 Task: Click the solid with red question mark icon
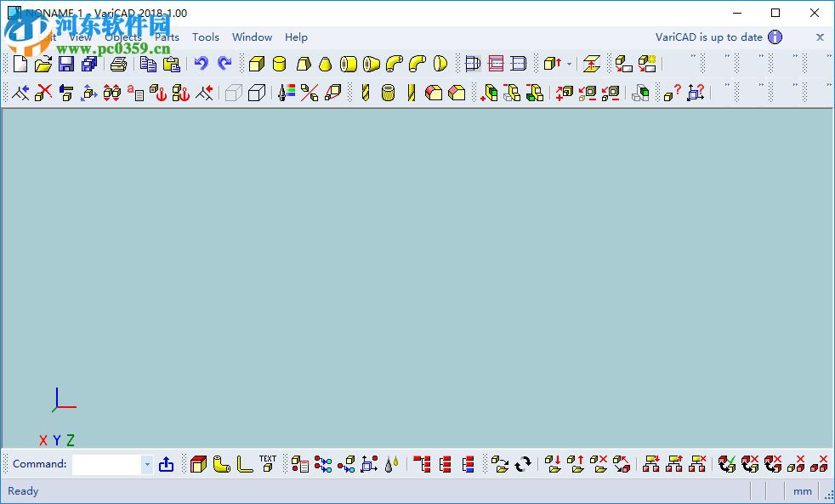click(x=672, y=93)
